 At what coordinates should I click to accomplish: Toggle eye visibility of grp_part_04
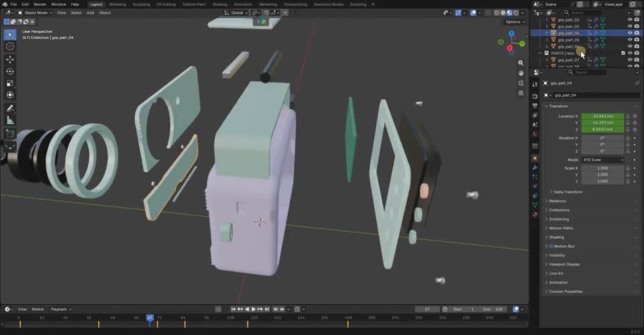click(x=630, y=33)
